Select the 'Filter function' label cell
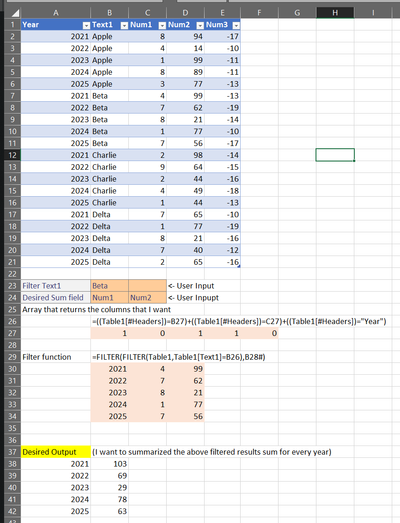 [x=56, y=357]
